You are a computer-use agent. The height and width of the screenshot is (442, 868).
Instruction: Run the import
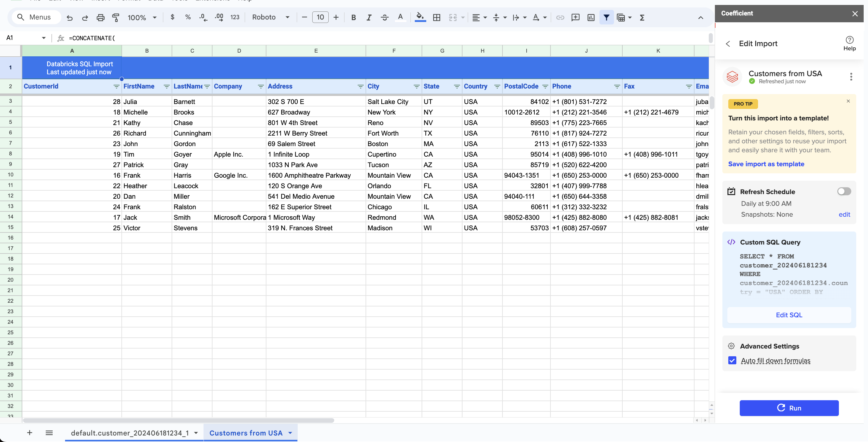(789, 408)
